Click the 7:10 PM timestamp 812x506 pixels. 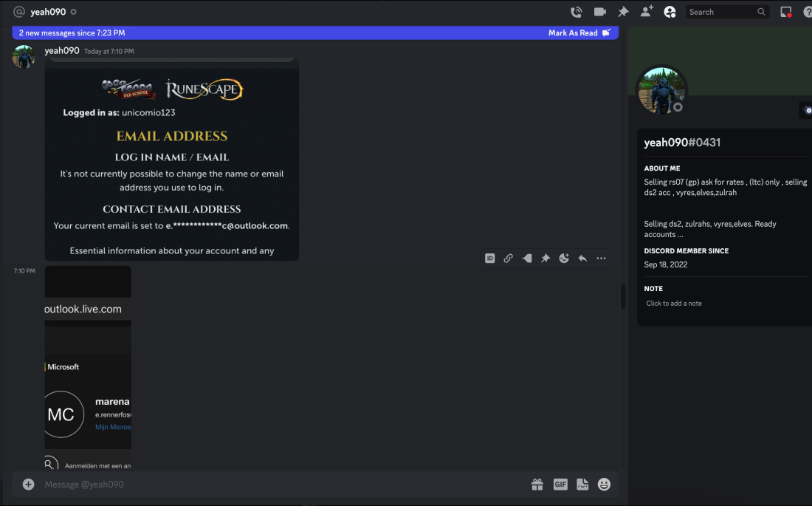[24, 270]
